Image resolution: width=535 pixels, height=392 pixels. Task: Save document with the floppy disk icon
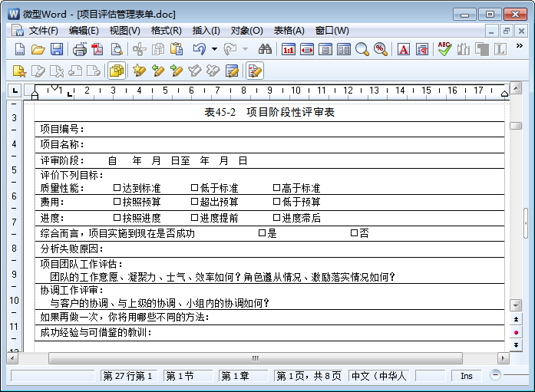click(x=57, y=49)
